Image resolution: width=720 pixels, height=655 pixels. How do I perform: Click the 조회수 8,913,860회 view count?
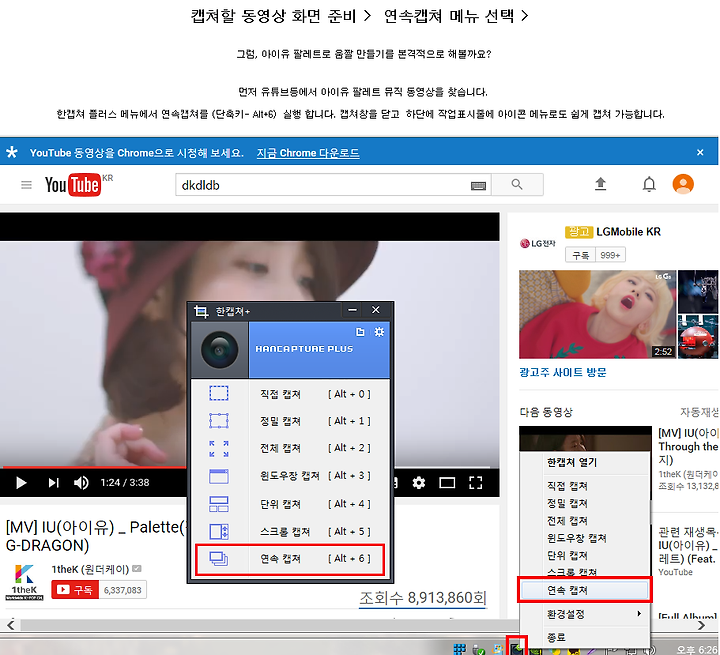[x=422, y=598]
